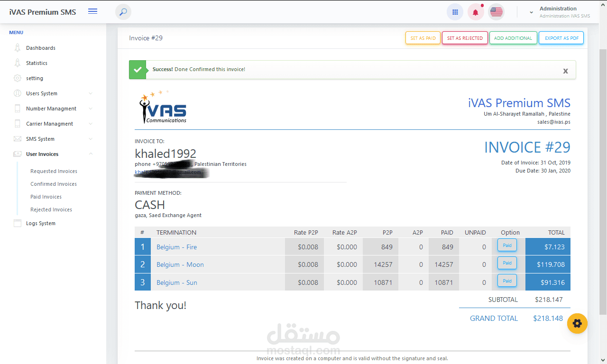The width and height of the screenshot is (607, 364).
Task: Click the Invoice #29 panel heading
Action: (x=146, y=38)
